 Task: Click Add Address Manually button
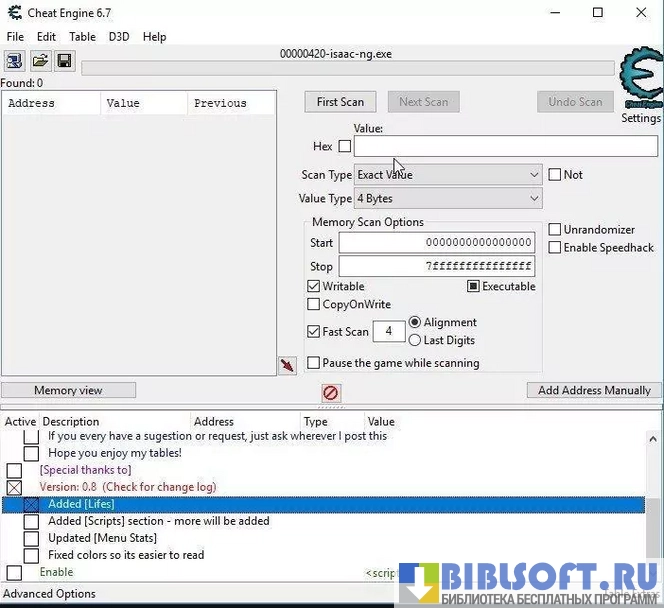(593, 390)
